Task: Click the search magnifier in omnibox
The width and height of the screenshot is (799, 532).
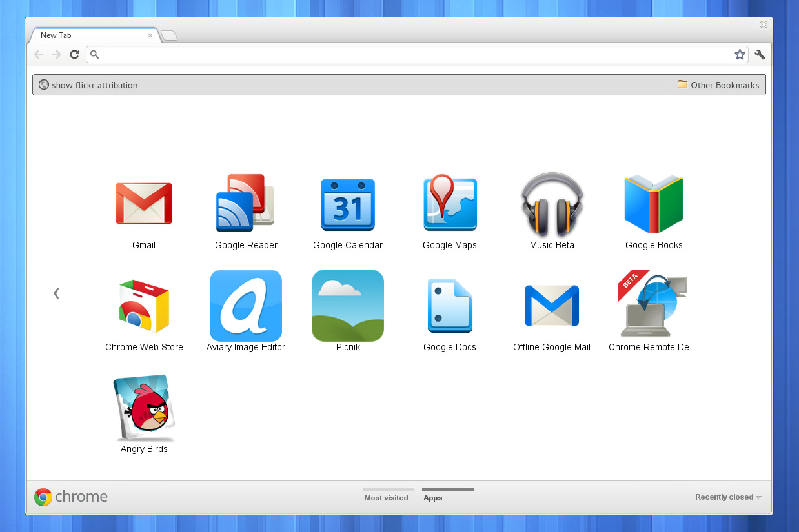Action: pyautogui.click(x=94, y=55)
